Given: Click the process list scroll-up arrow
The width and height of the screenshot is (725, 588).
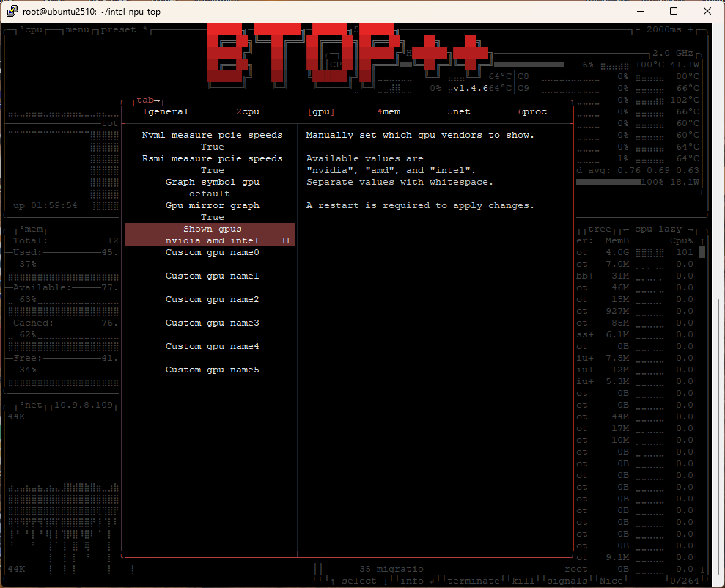Looking at the screenshot, I should click(x=702, y=241).
